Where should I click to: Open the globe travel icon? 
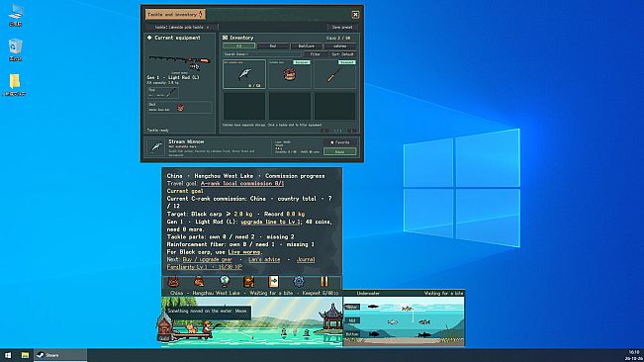(225, 282)
